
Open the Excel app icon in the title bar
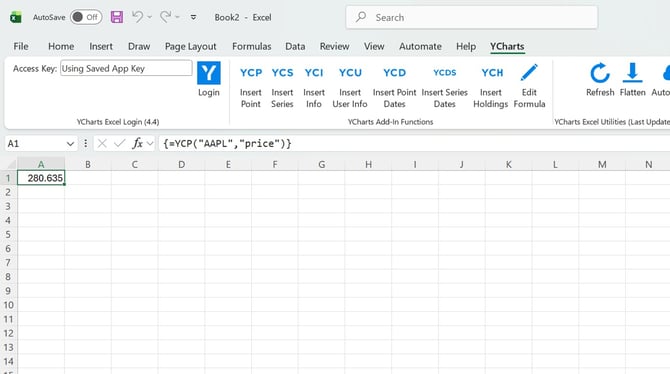tap(16, 18)
